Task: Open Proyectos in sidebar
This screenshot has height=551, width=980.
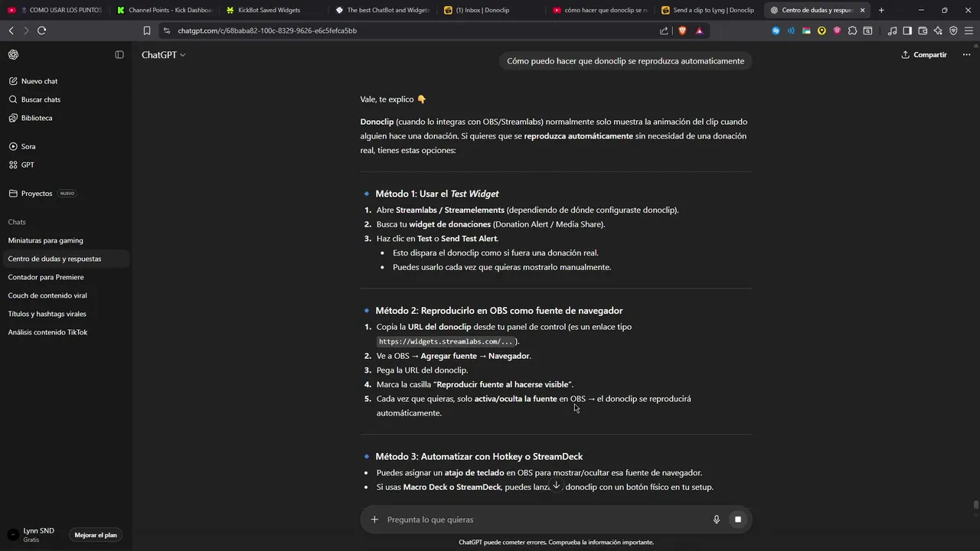Action: pos(37,194)
